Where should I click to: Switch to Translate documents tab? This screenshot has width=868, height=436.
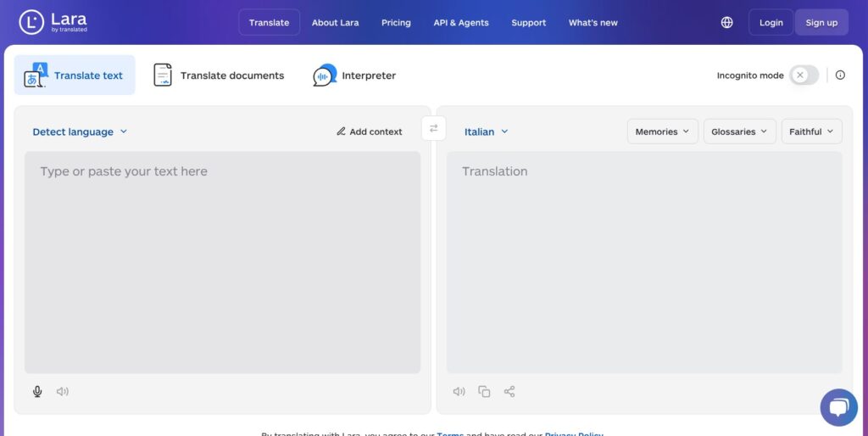[219, 75]
